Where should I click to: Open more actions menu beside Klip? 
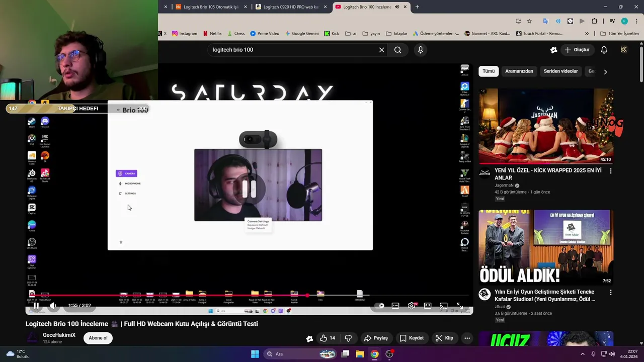click(467, 338)
